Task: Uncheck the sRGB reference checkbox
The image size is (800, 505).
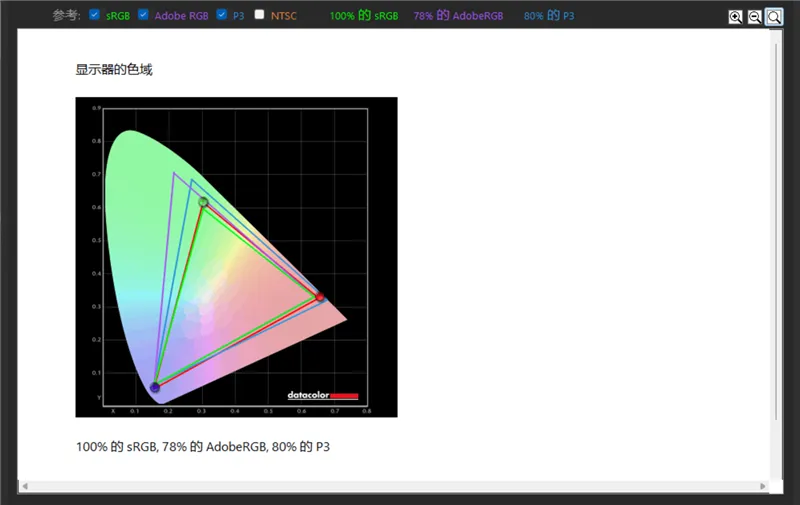Action: [94, 15]
